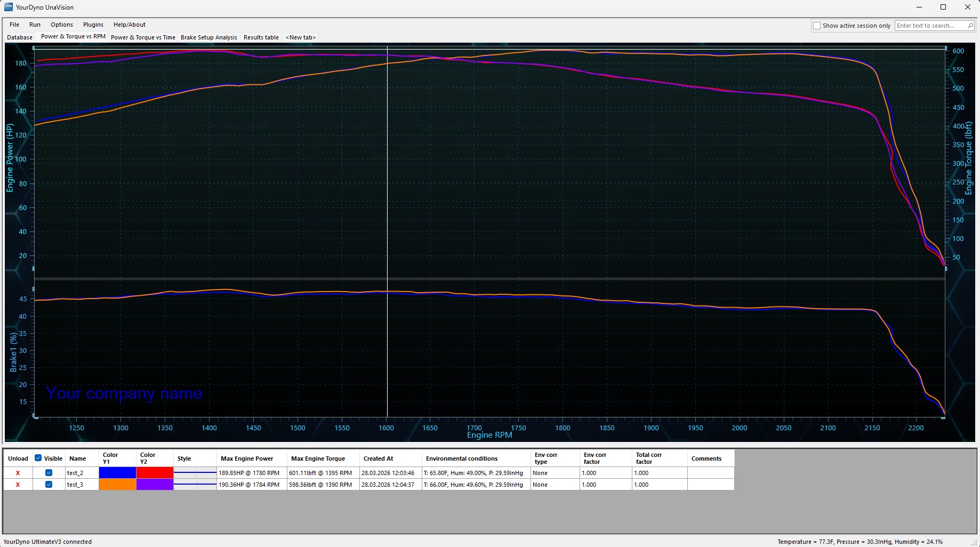This screenshot has height=547, width=980.
Task: Expand the Plugins menu
Action: click(x=93, y=25)
